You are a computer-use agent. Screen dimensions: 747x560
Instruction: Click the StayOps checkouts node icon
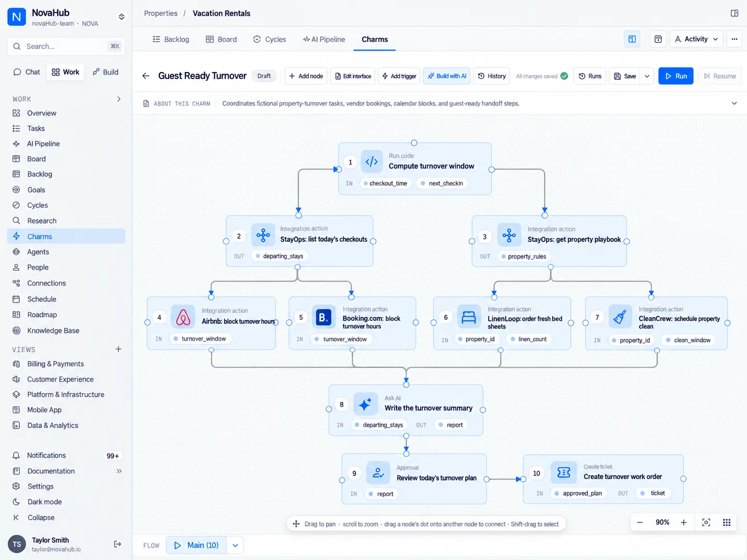[x=263, y=235]
